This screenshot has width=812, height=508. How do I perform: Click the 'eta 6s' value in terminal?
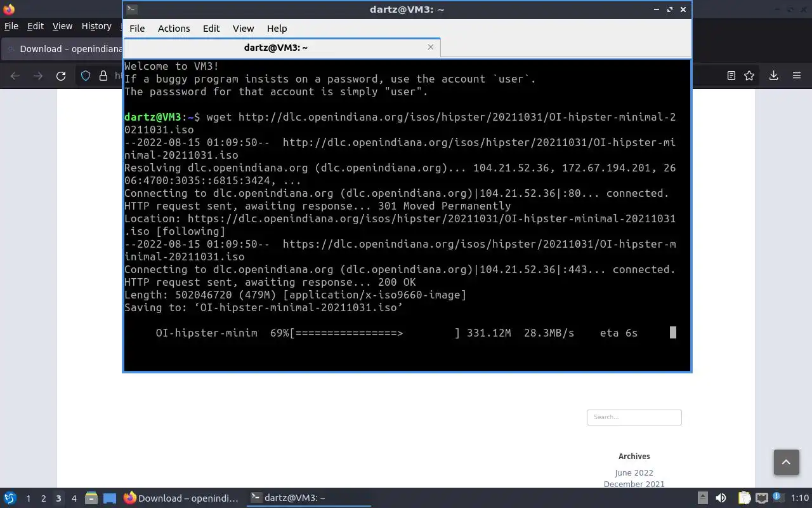click(x=619, y=333)
